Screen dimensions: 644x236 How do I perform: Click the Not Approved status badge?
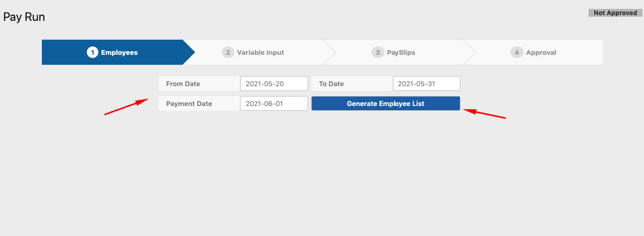(x=615, y=13)
